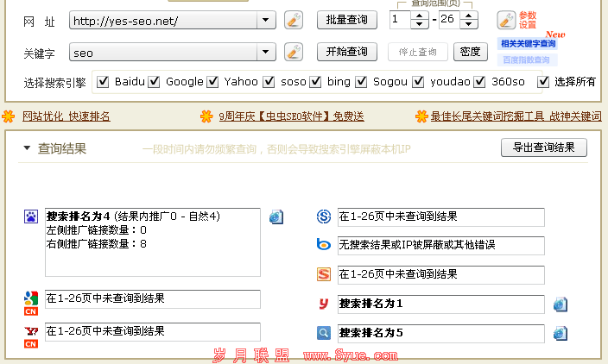Increase start page spinner value

coord(419,16)
